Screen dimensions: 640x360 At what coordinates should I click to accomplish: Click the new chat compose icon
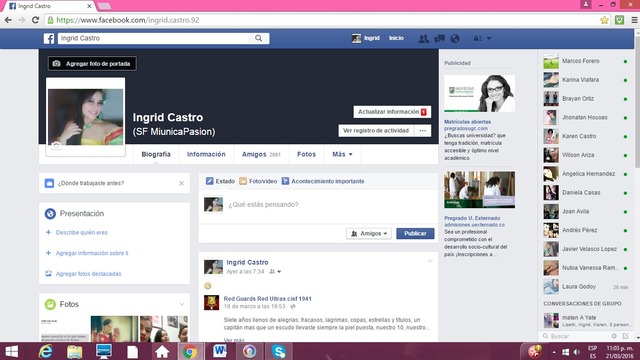pyautogui.click(x=626, y=336)
